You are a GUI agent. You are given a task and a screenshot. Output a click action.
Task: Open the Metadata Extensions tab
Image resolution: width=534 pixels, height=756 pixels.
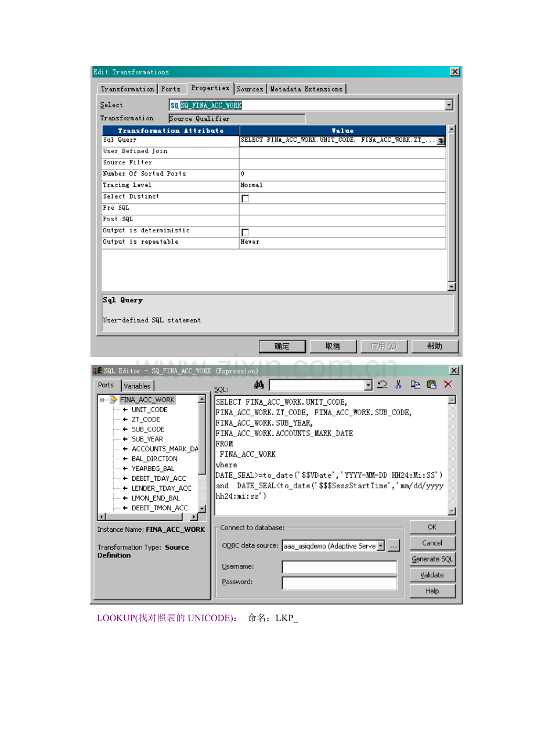306,89
